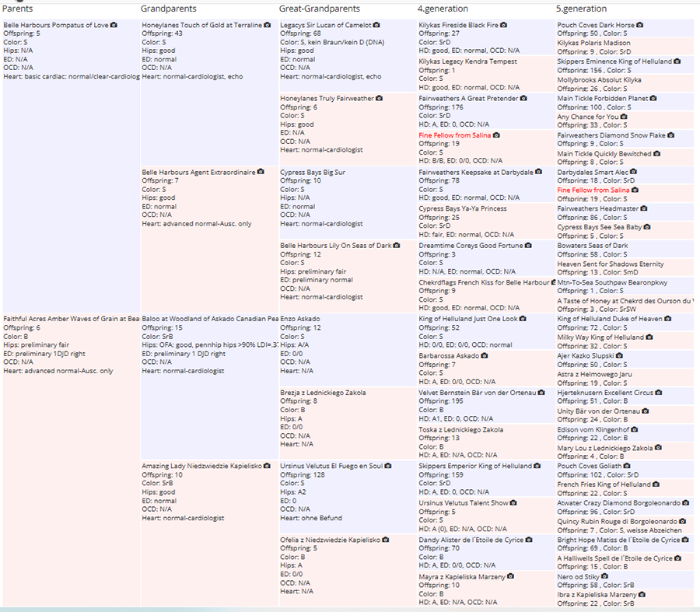The height and width of the screenshot is (612, 700).
Task: Click Toska z Lednickiego Zakola name
Action: point(460,429)
